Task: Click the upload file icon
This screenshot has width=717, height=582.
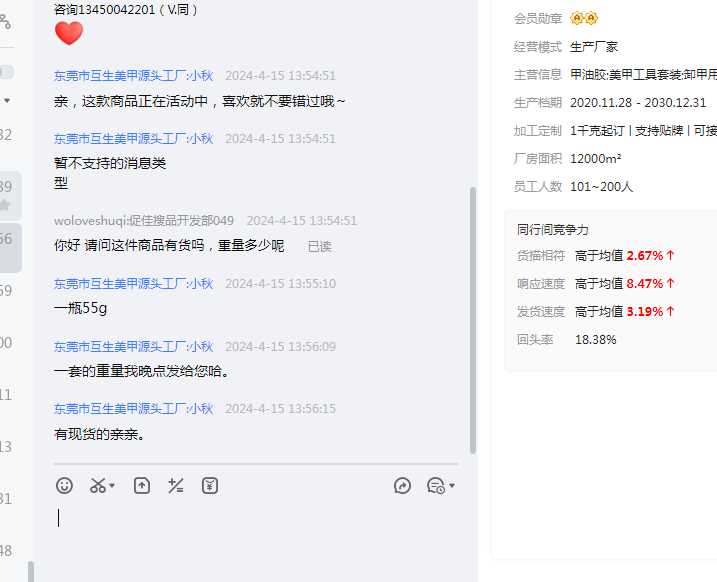Action: point(142,486)
